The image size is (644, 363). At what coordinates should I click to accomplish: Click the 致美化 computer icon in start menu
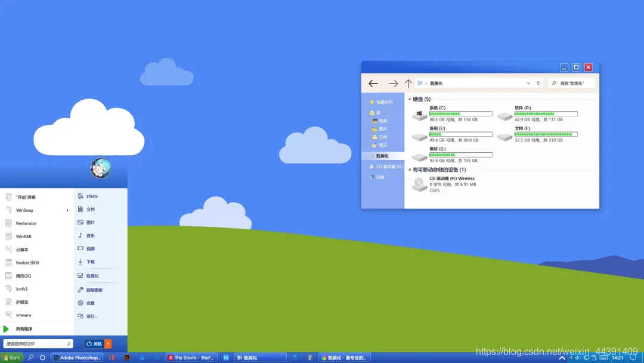pyautogui.click(x=80, y=276)
